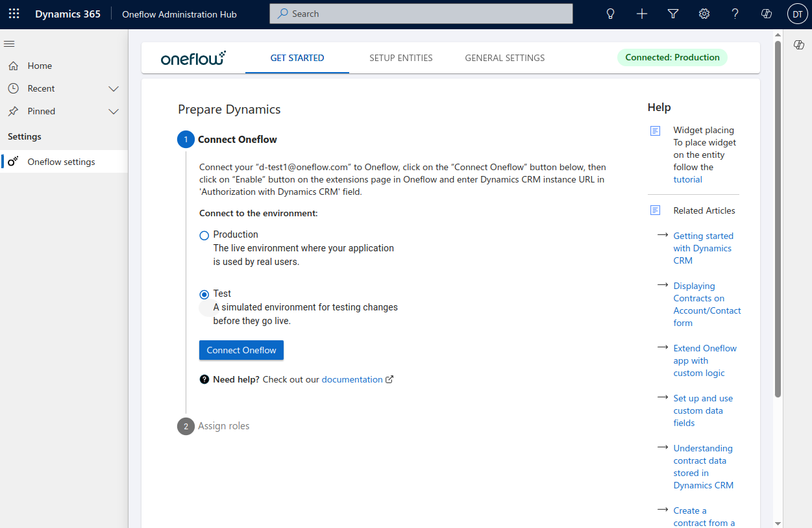812x528 pixels.
Task: Open Oneflow settings in sidebar
Action: pyautogui.click(x=64, y=162)
